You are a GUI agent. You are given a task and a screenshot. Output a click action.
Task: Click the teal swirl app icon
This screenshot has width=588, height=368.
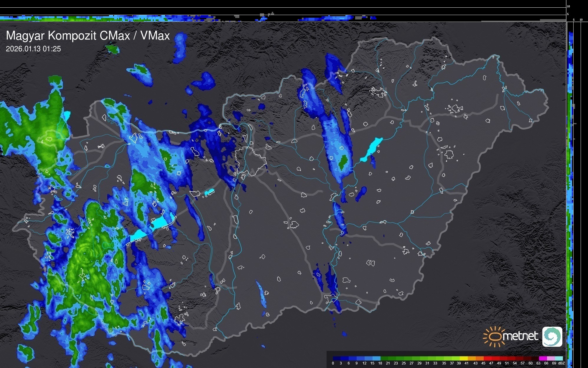click(x=552, y=336)
